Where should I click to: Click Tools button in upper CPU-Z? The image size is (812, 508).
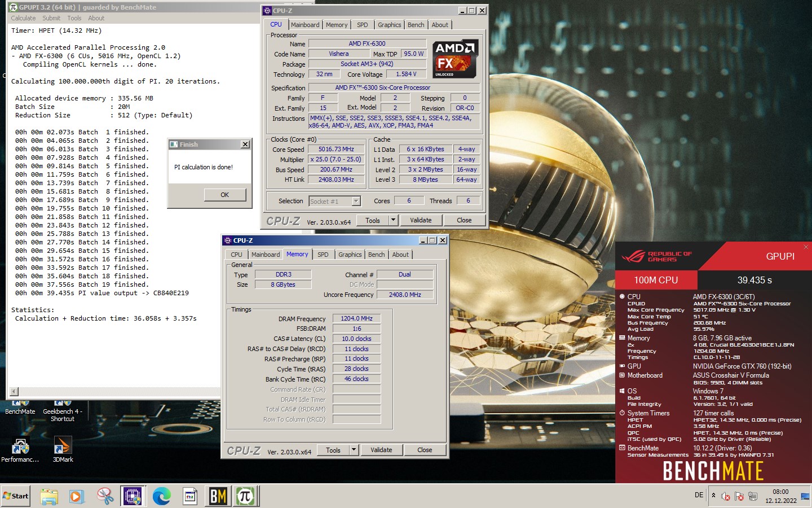click(x=373, y=220)
